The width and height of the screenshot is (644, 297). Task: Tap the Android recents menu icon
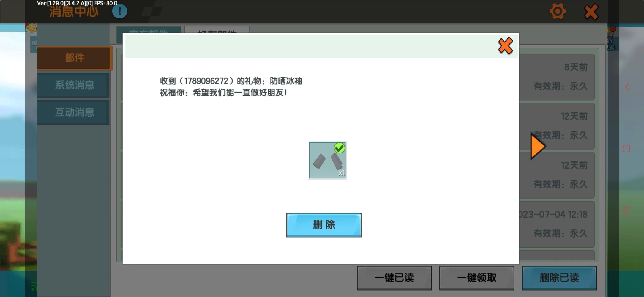[x=626, y=210]
